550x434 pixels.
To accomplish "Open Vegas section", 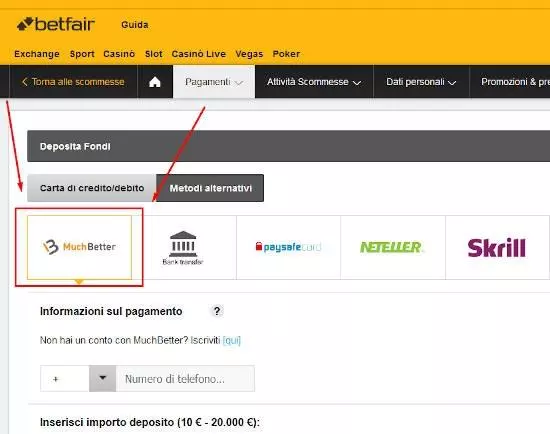I will 249,54.
